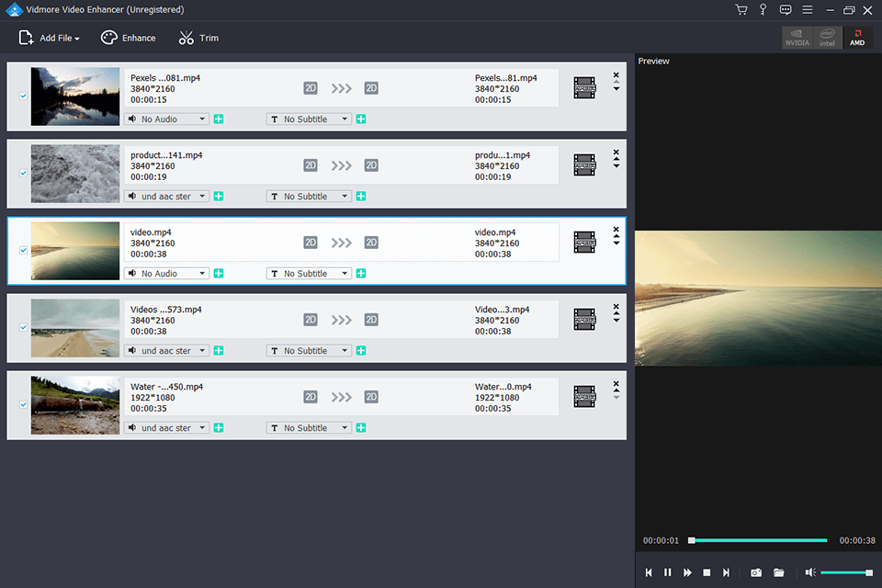882x588 pixels.
Task: Open the Enhance tool
Action: [x=129, y=38]
